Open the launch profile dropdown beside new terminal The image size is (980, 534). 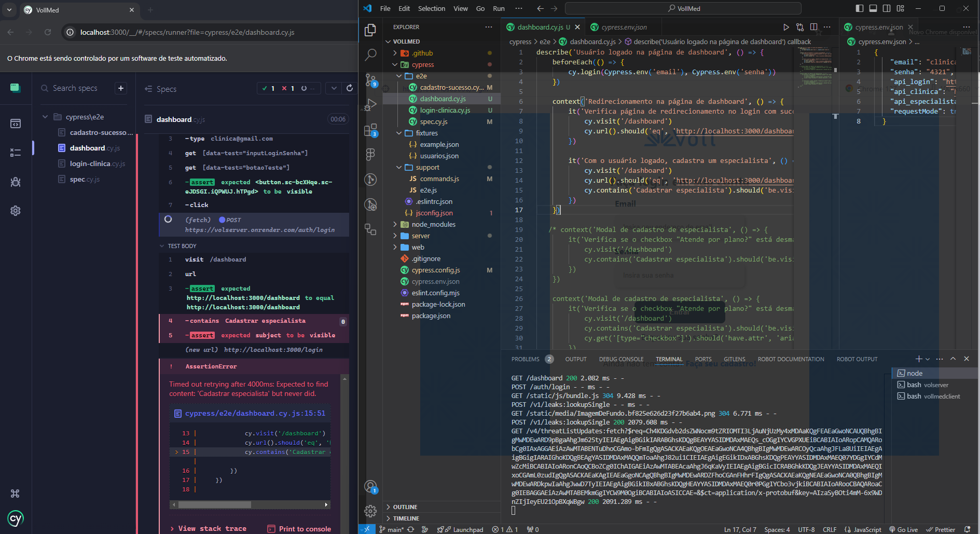tap(928, 359)
